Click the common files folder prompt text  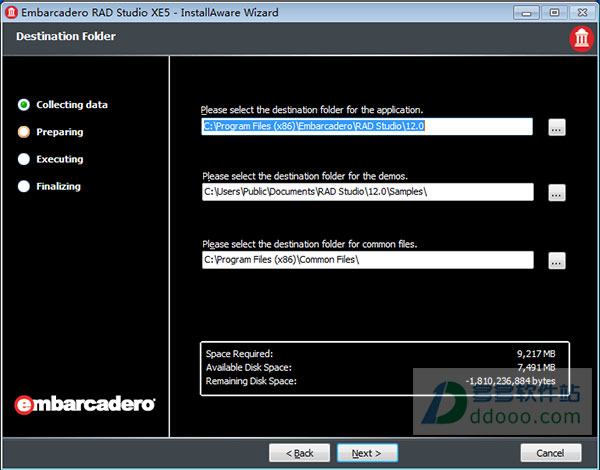310,245
